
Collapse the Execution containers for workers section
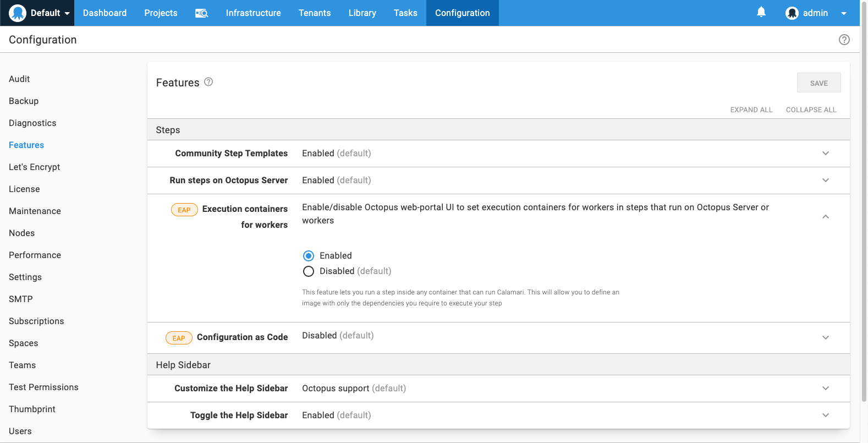825,217
